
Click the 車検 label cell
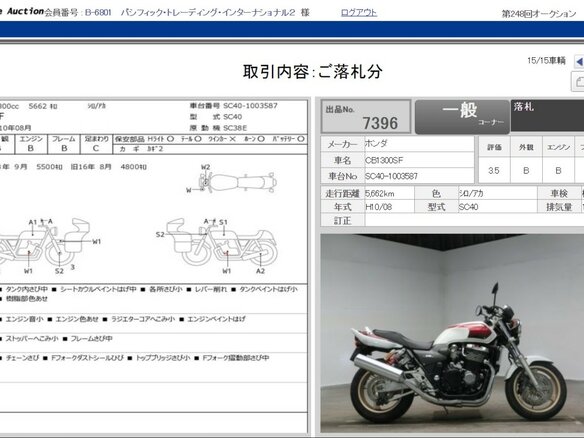click(559, 193)
